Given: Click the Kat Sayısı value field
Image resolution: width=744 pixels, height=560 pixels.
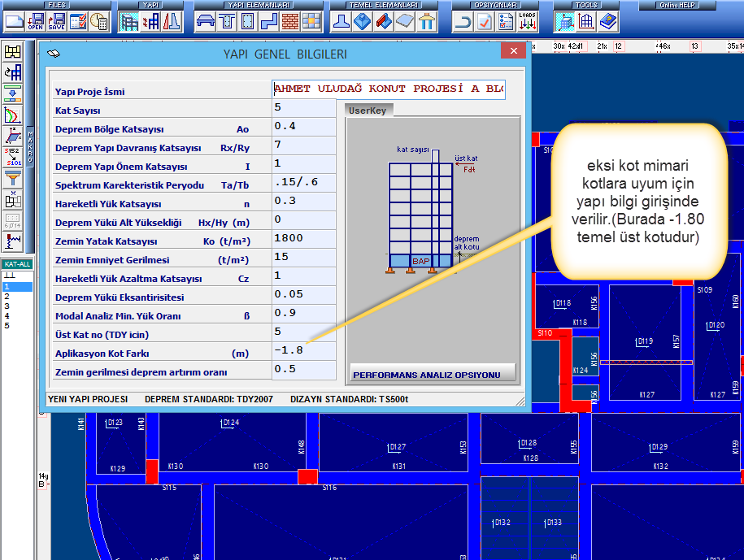Looking at the screenshot, I should click(304, 108).
